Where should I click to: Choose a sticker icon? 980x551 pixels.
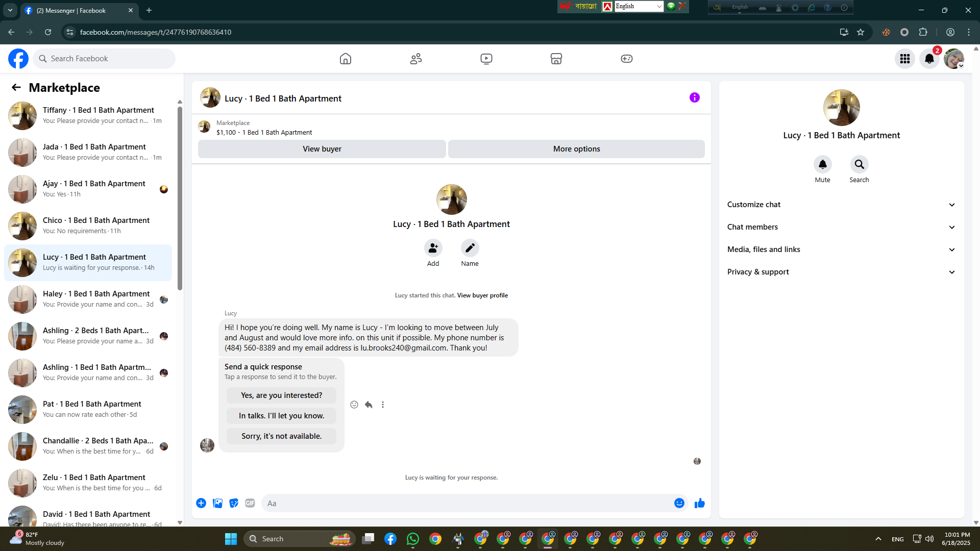click(234, 503)
